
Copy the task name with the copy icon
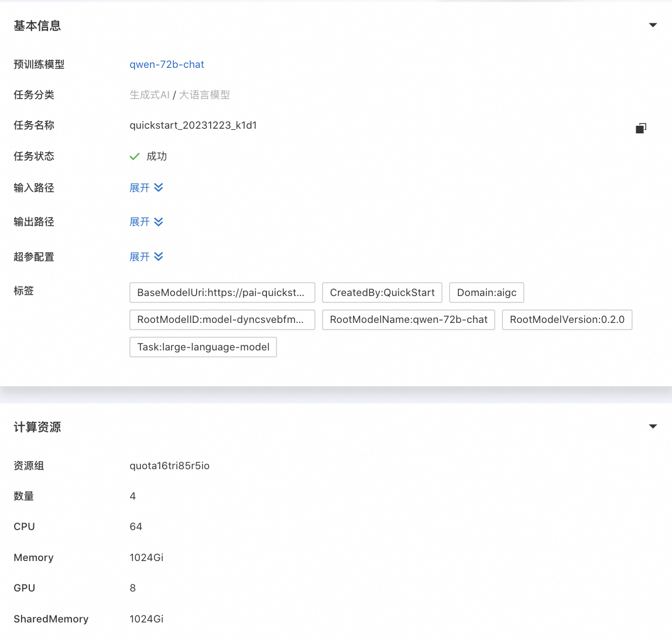click(x=641, y=128)
